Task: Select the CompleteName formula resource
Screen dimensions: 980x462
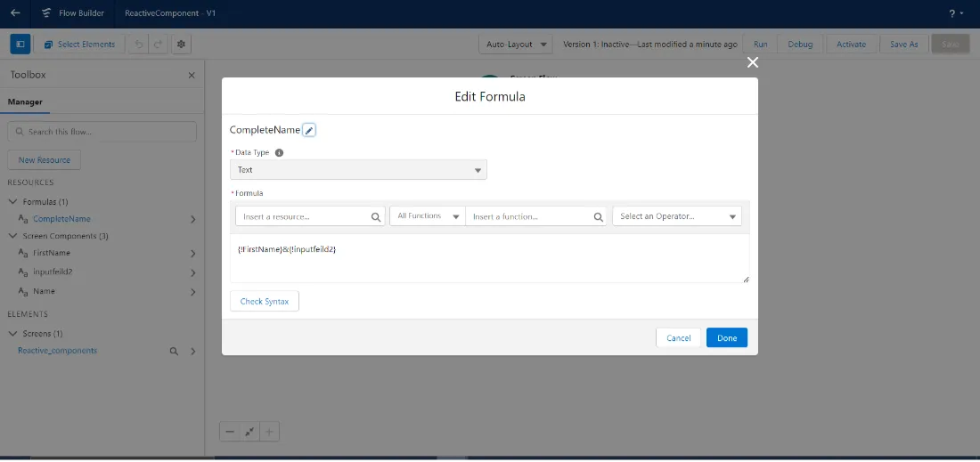Action: [61, 219]
